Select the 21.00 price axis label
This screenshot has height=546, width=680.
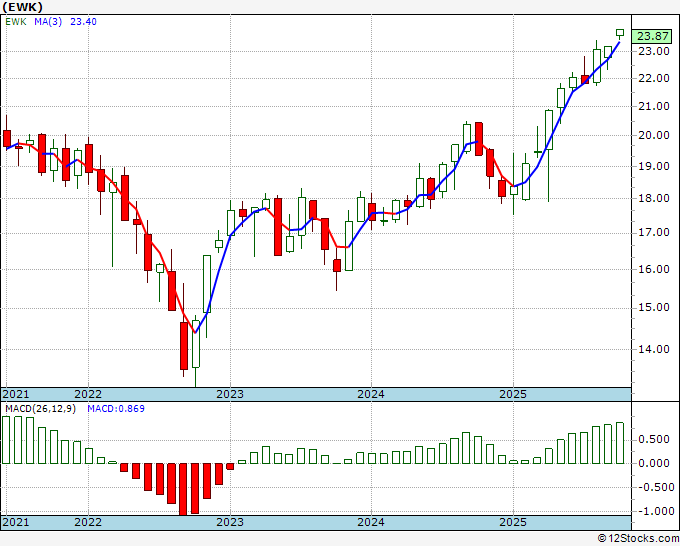tap(654, 107)
